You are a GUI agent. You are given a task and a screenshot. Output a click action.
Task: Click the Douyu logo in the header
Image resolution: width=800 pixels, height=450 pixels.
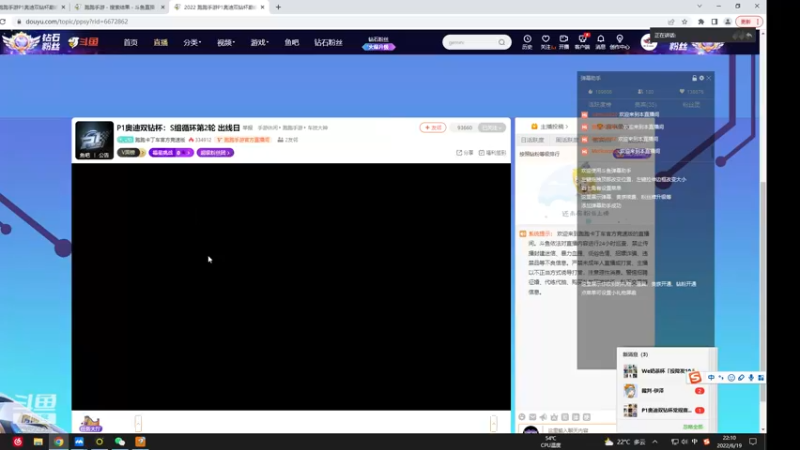click(x=83, y=42)
